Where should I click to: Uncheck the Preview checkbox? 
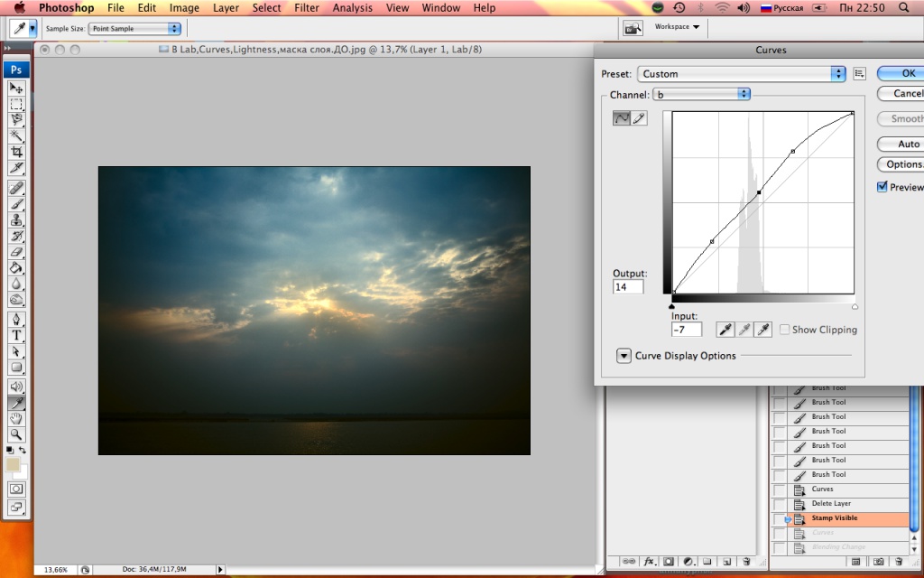tap(883, 187)
